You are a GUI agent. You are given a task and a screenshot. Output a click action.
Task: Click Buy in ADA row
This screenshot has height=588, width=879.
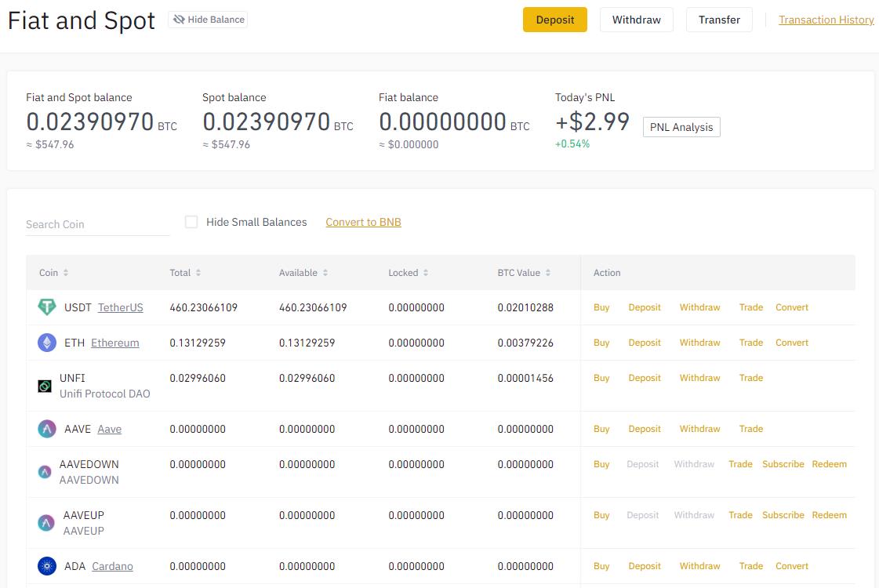coord(601,566)
